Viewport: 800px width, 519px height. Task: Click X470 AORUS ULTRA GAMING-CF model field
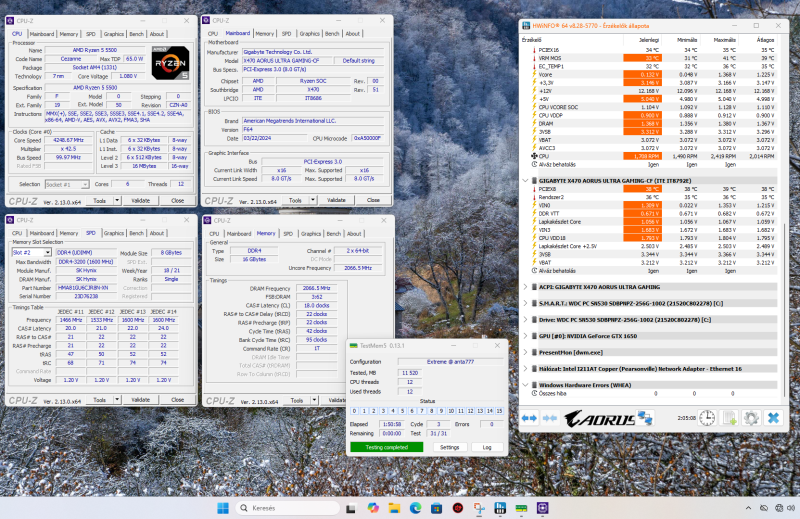(x=288, y=60)
